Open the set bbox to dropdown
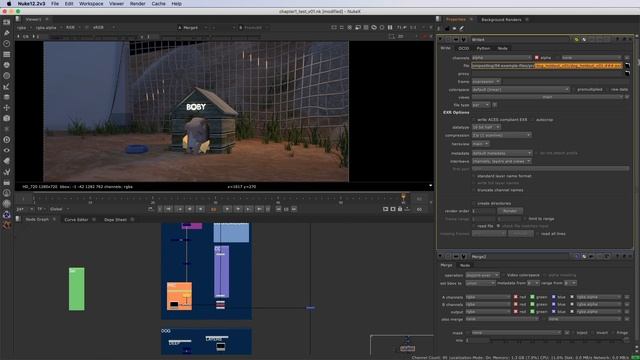Screen dimensions: 640x360 tap(480, 283)
